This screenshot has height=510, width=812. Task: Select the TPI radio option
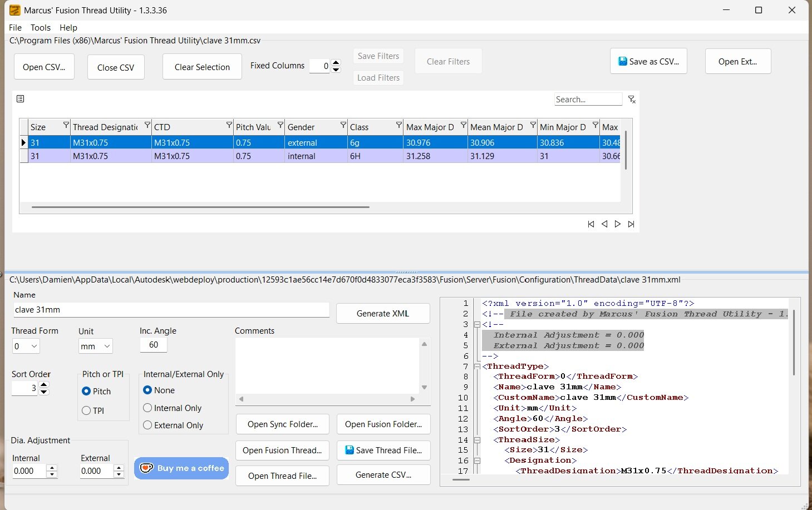click(x=86, y=410)
